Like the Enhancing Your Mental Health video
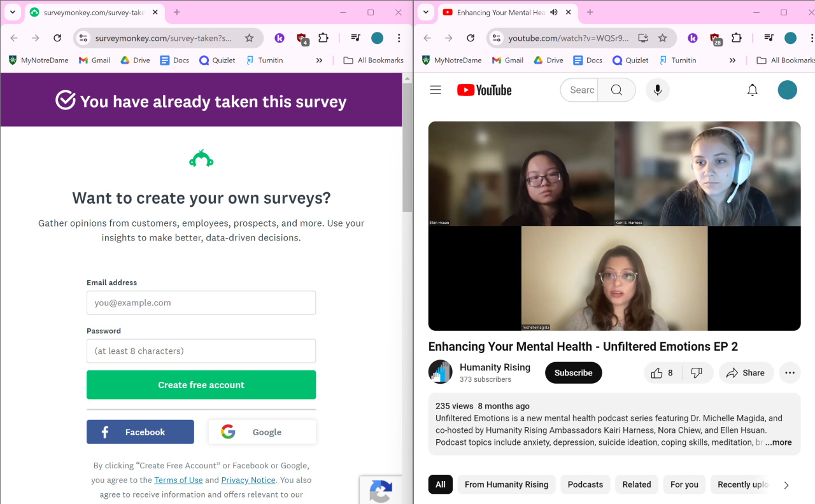 tap(662, 373)
